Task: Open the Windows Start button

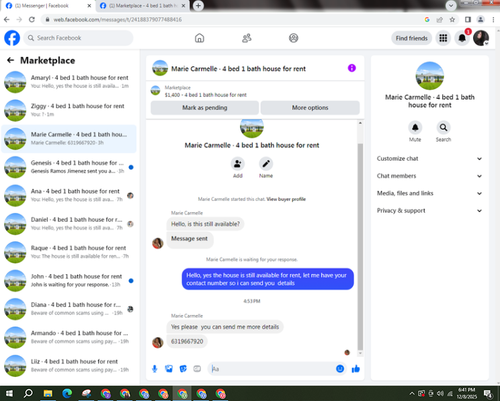Action: (x=9, y=394)
